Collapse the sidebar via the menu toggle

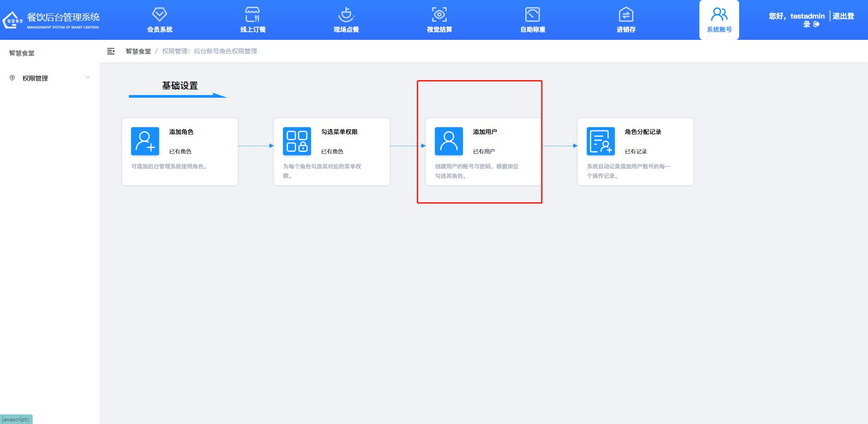(110, 51)
